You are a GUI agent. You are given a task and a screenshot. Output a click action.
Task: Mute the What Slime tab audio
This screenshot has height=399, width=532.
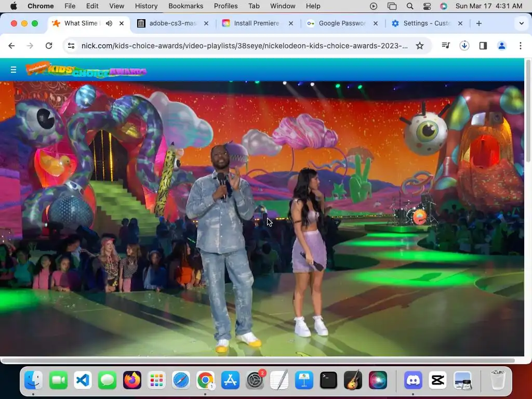109,23
